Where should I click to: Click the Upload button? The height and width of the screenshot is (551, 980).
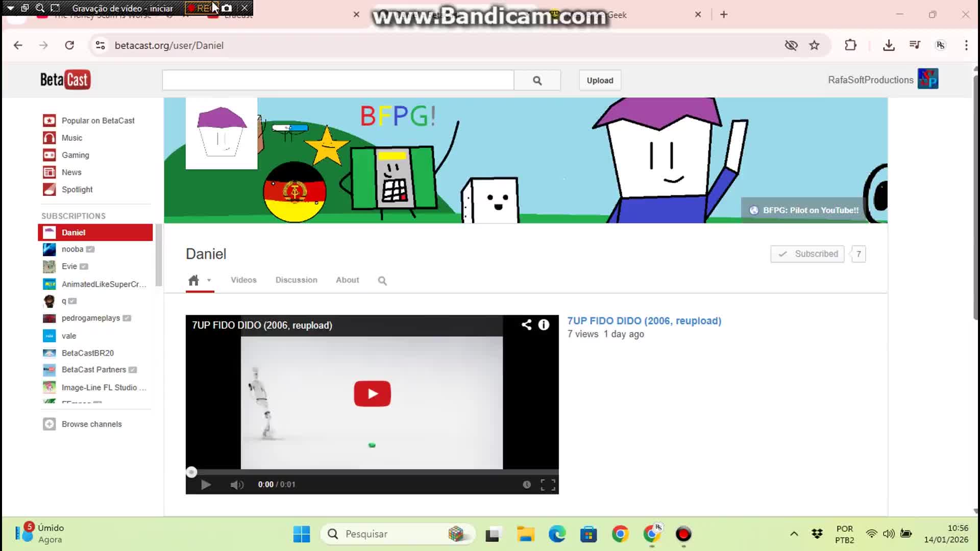point(600,81)
